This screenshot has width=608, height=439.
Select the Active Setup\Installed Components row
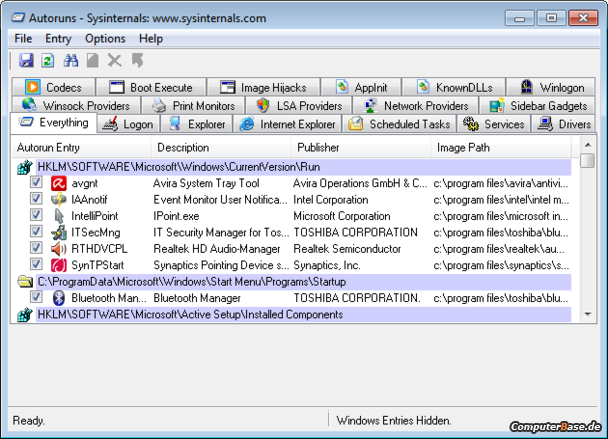pos(303,315)
